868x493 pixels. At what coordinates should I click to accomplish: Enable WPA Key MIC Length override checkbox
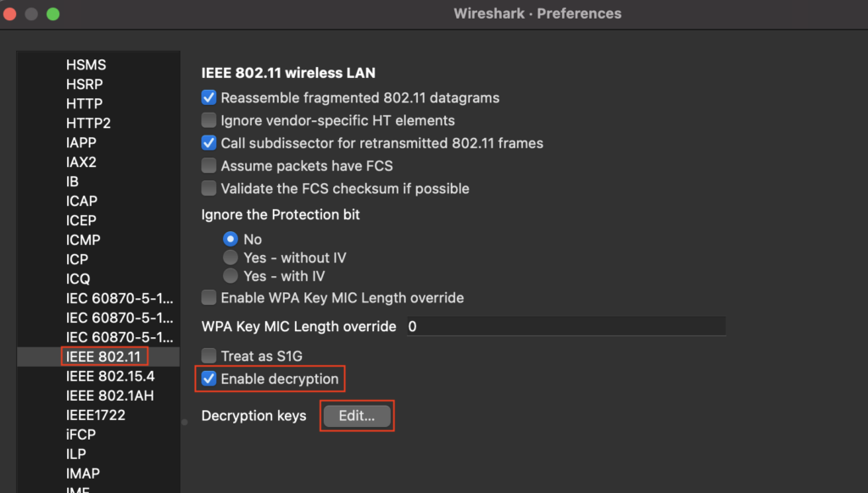coord(209,297)
